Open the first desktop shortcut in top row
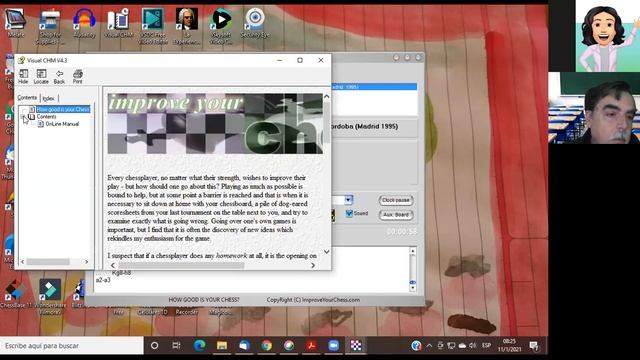Screen dimensions: 640x360 (16, 24)
